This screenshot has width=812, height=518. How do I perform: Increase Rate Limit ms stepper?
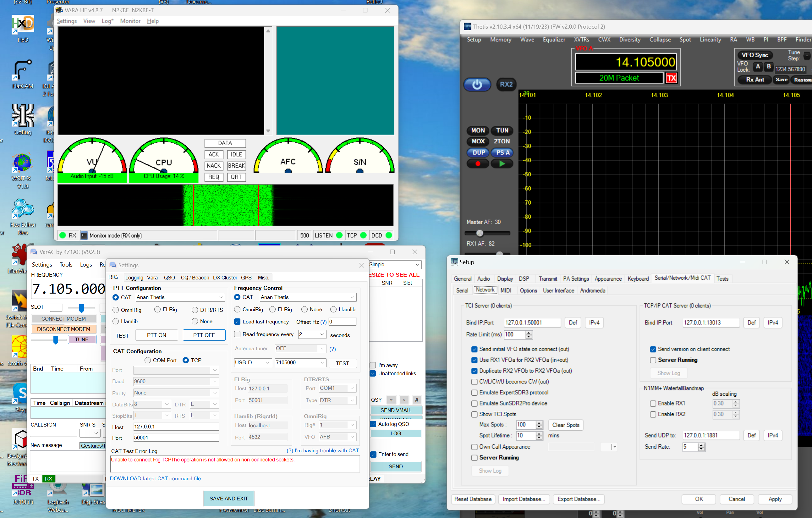pyautogui.click(x=529, y=333)
